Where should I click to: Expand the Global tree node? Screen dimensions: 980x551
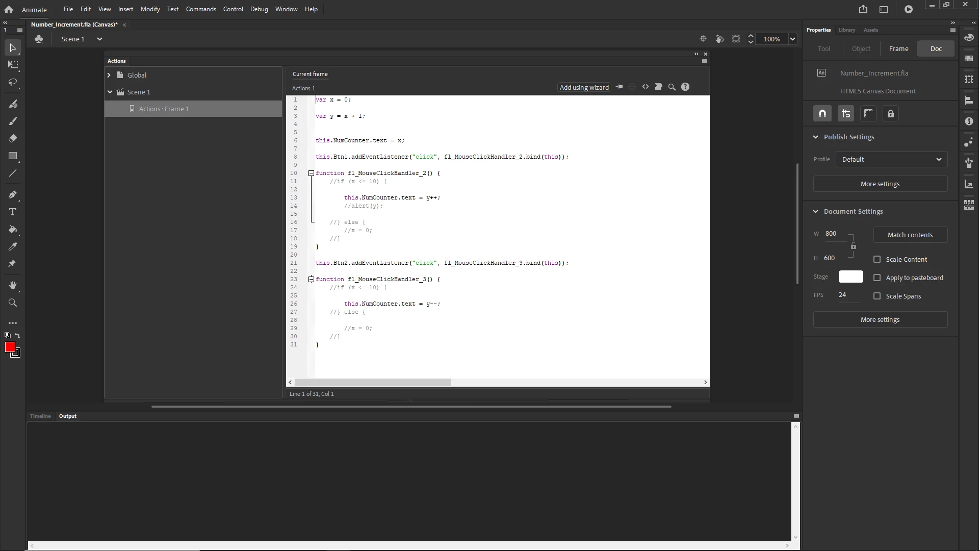(109, 75)
